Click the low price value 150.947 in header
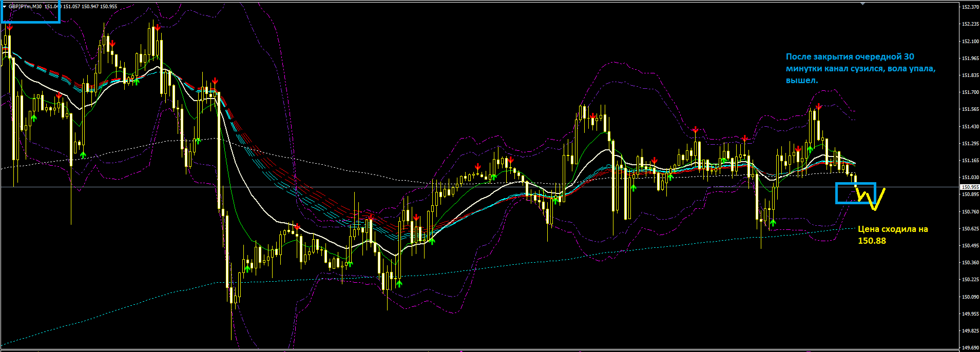980x352 pixels. point(90,7)
